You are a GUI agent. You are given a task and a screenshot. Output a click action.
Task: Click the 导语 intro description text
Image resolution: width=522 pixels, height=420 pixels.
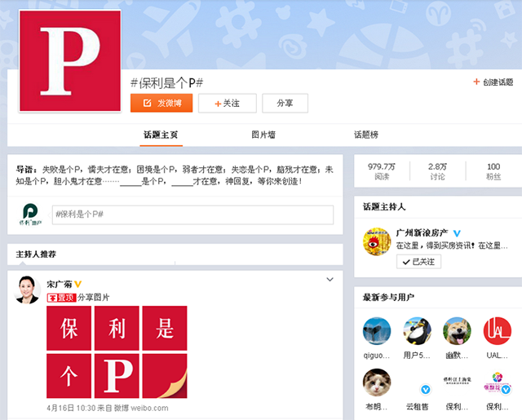pyautogui.click(x=175, y=175)
